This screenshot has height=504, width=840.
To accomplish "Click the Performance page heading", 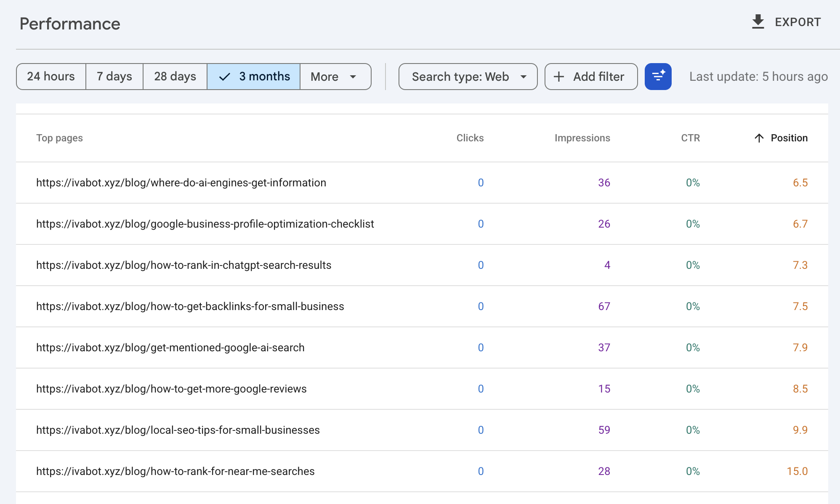I will 70,24.
